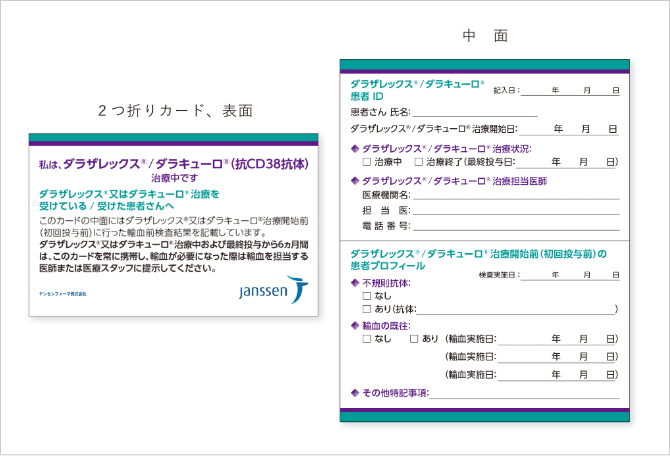Screen dimensions: 670x456
Task: Check なし under 不規則抗体
Action: [x=366, y=296]
